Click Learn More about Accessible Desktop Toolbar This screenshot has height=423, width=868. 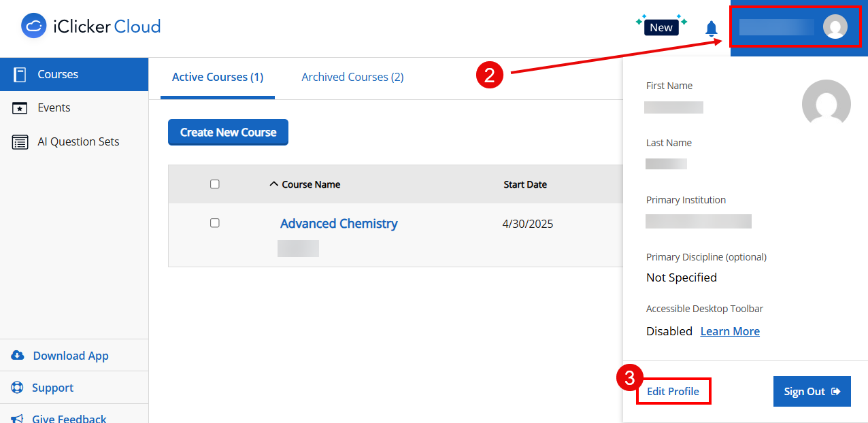[x=729, y=331]
